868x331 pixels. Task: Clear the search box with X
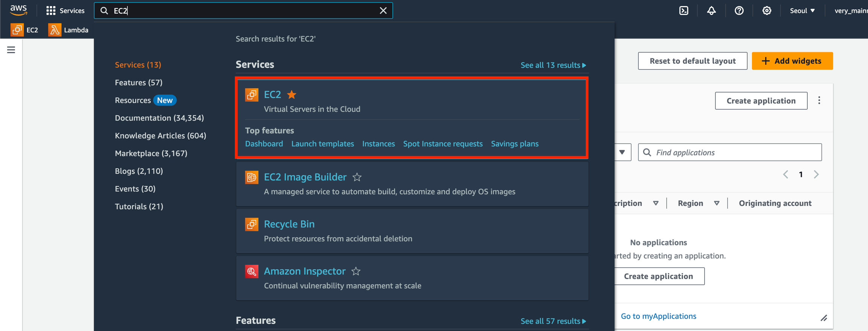383,11
